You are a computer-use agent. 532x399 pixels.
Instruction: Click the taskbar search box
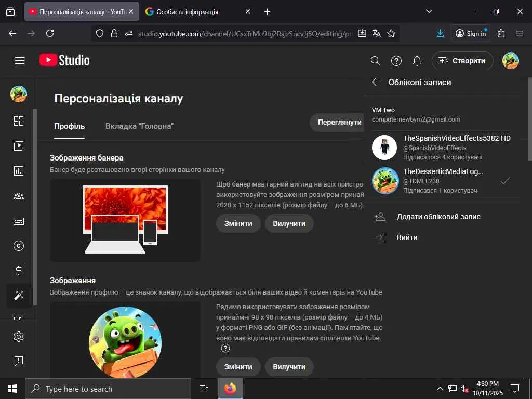tap(108, 389)
